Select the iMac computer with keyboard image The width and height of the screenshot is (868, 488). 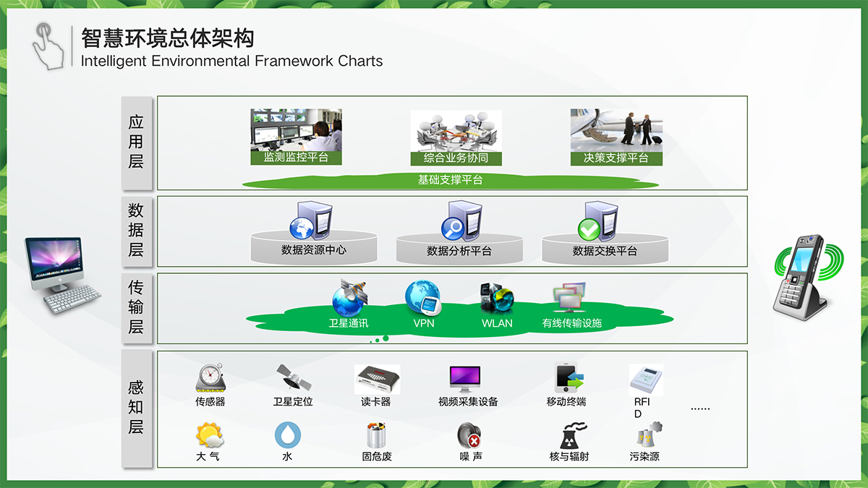click(62, 275)
